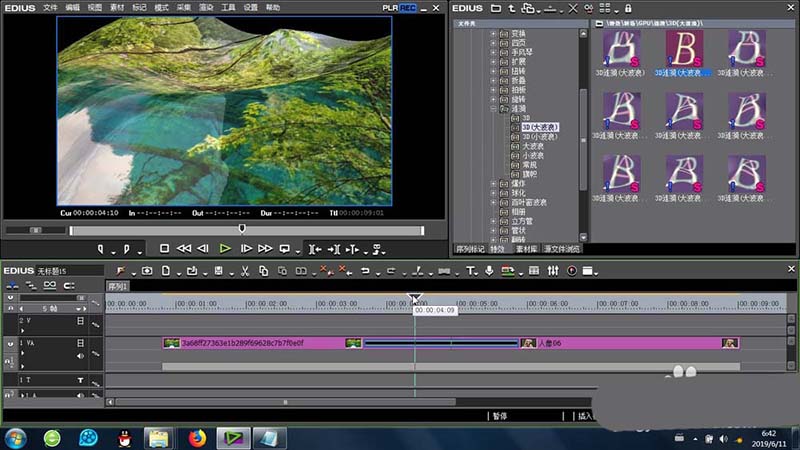The width and height of the screenshot is (800, 450).
Task: Click the loop playback icon
Action: (x=285, y=249)
